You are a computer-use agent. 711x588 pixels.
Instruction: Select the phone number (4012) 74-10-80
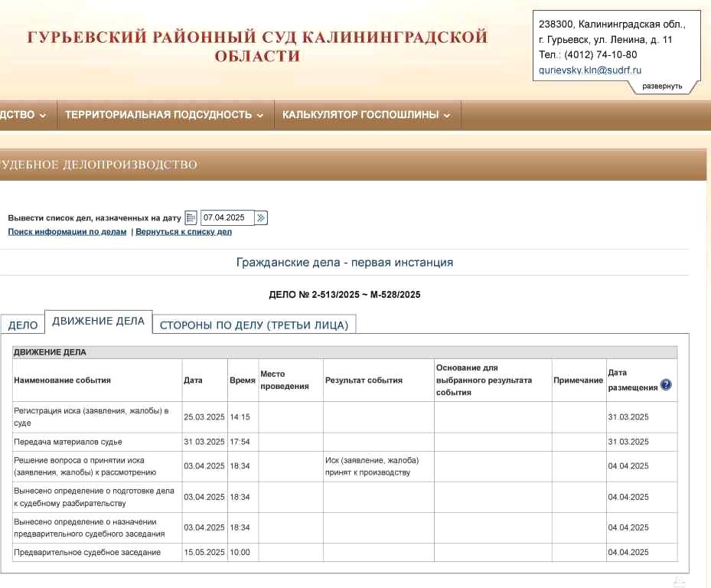[600, 55]
